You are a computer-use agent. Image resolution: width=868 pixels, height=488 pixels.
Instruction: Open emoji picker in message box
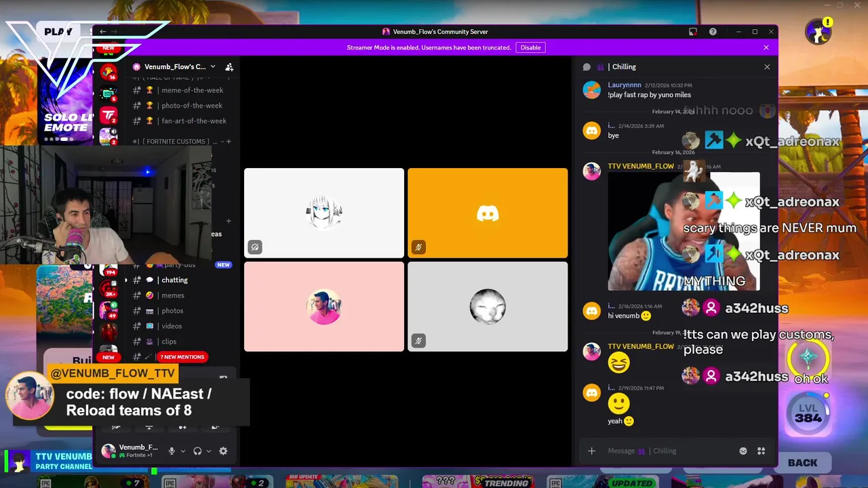(x=743, y=451)
